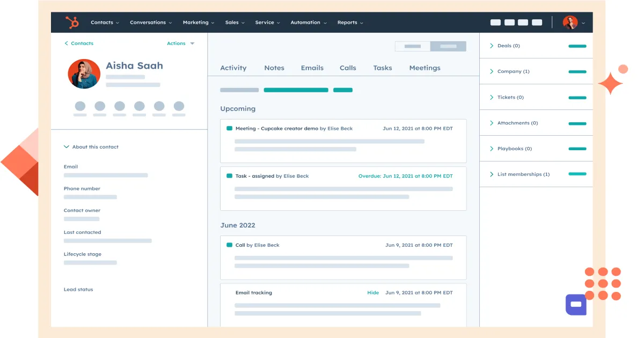Click the first icon right of the Reports menu
Image resolution: width=644 pixels, height=338 pixels.
pos(495,22)
